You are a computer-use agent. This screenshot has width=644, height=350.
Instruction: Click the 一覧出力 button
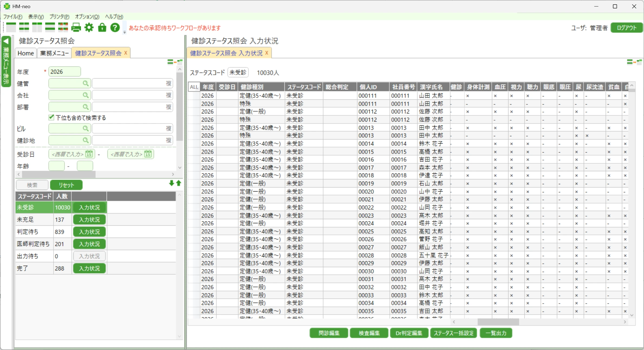pos(496,333)
